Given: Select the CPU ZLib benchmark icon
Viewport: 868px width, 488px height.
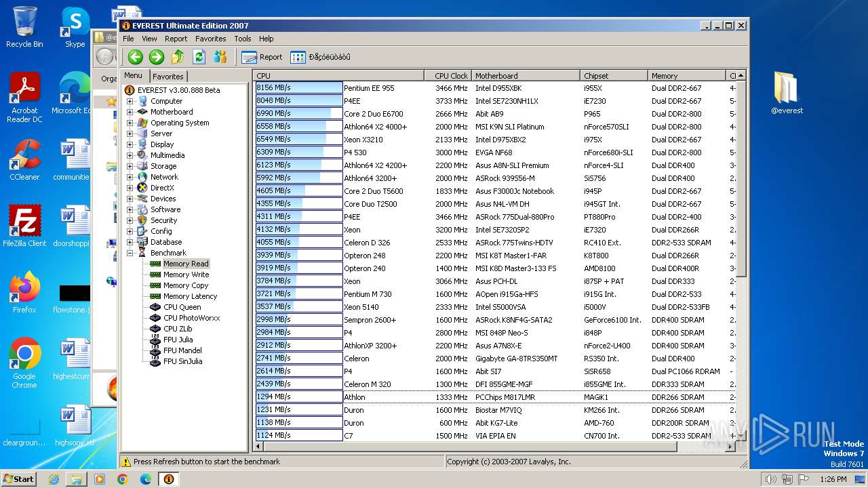Looking at the screenshot, I should 155,329.
